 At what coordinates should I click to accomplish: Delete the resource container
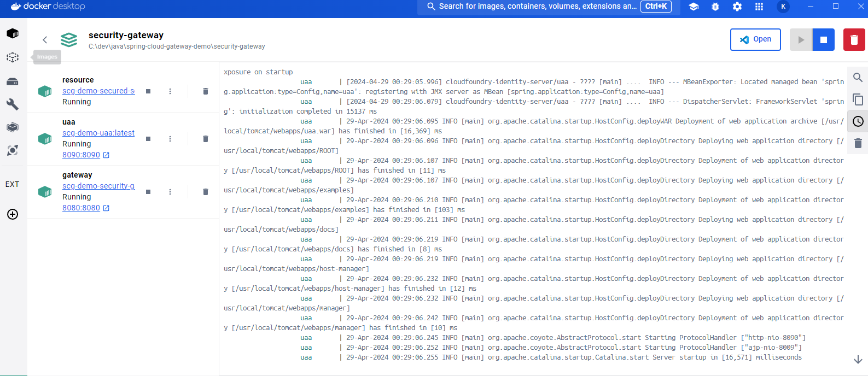(x=206, y=91)
